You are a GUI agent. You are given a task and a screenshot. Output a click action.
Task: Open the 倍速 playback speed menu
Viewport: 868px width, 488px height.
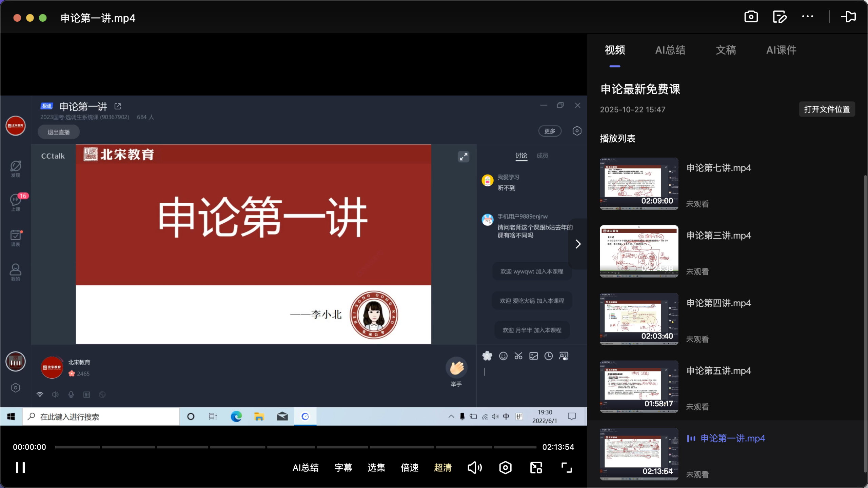[x=409, y=467]
